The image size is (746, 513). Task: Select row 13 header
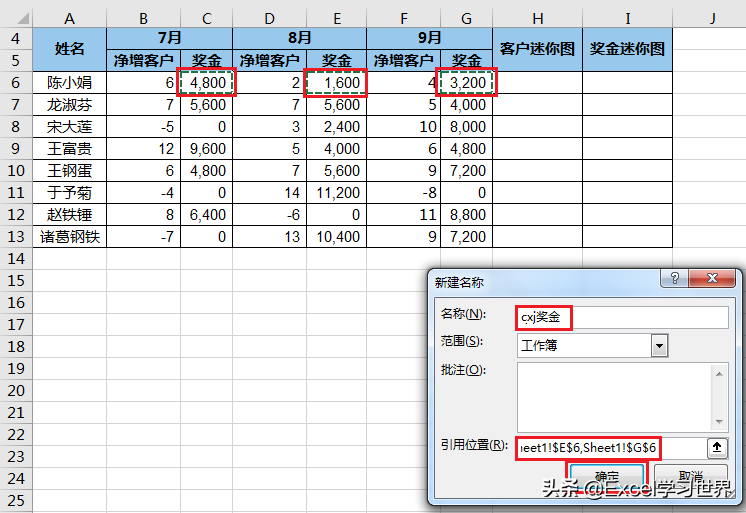click(x=16, y=237)
